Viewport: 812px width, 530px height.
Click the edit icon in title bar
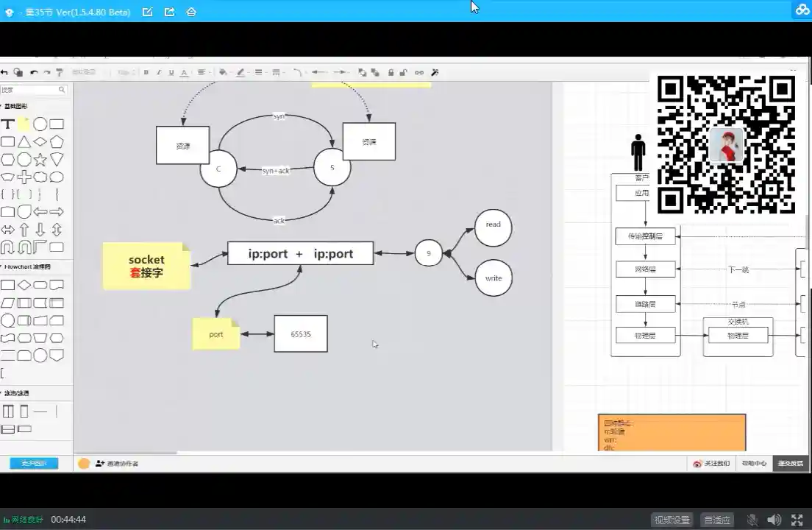coord(148,11)
